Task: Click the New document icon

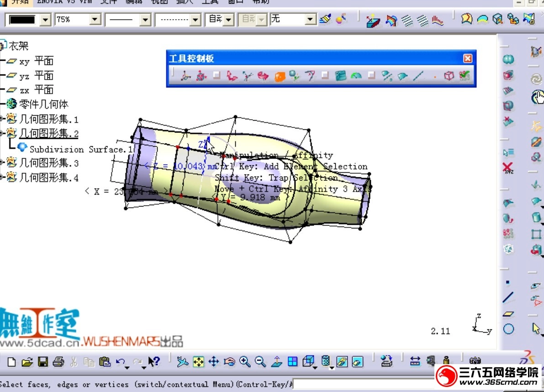Action: pos(11,362)
